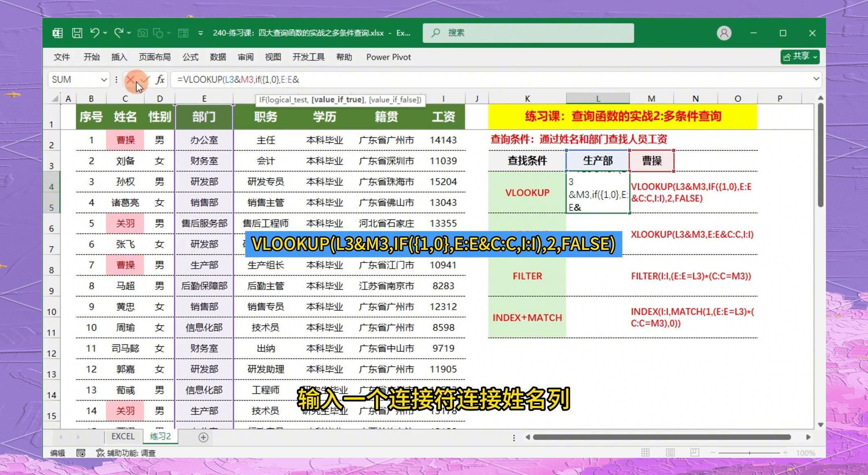Click cell M3 containing 曹操
This screenshot has width=868, height=475.
coord(652,161)
